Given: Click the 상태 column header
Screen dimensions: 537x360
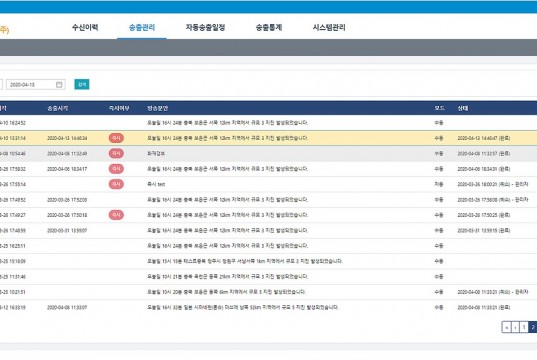Looking at the screenshot, I should (463, 108).
